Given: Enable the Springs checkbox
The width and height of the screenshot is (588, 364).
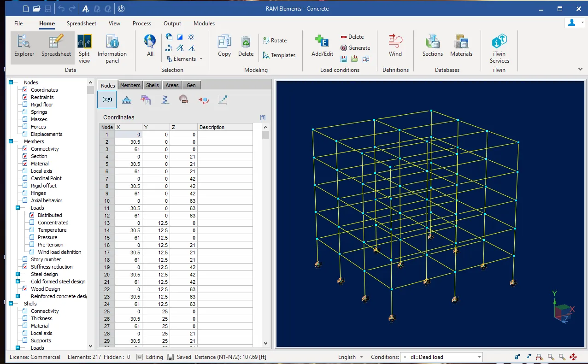Looking at the screenshot, I should (x=25, y=112).
